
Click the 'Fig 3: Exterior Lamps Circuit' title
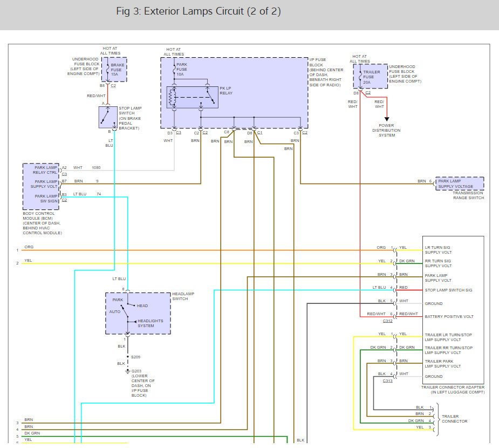(199, 11)
